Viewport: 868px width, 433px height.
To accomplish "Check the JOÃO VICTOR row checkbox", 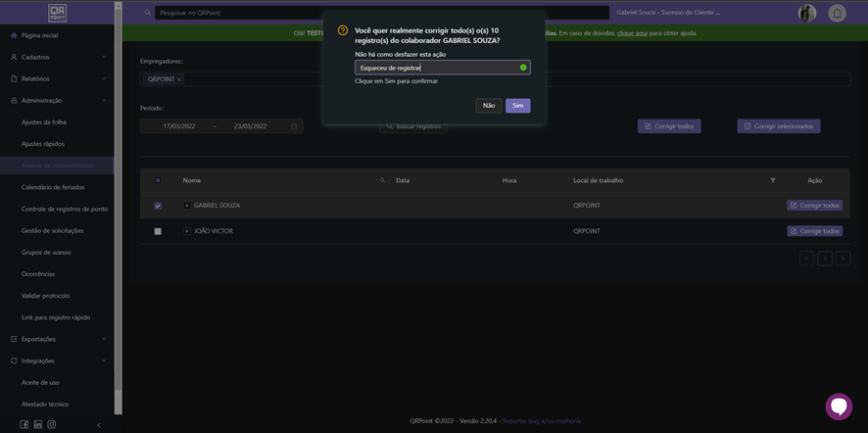I will point(158,231).
